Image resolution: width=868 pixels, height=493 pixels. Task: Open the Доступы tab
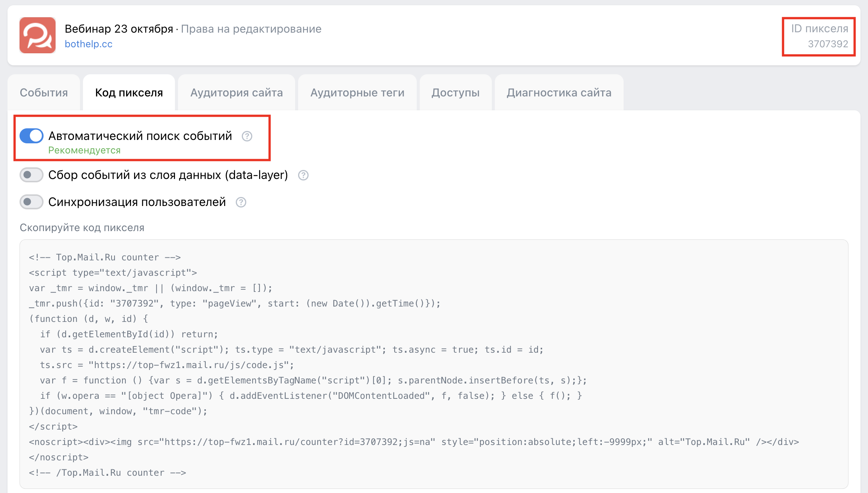point(455,93)
